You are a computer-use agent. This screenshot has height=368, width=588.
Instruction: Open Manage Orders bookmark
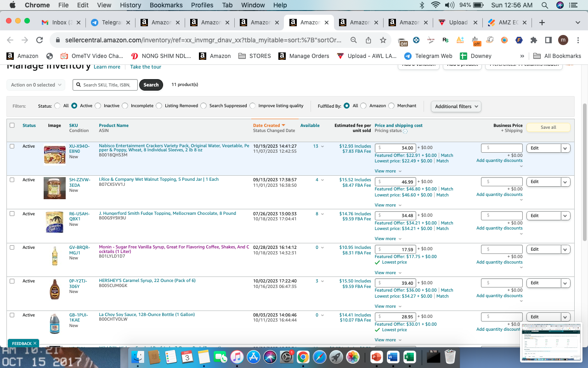pyautogui.click(x=304, y=56)
